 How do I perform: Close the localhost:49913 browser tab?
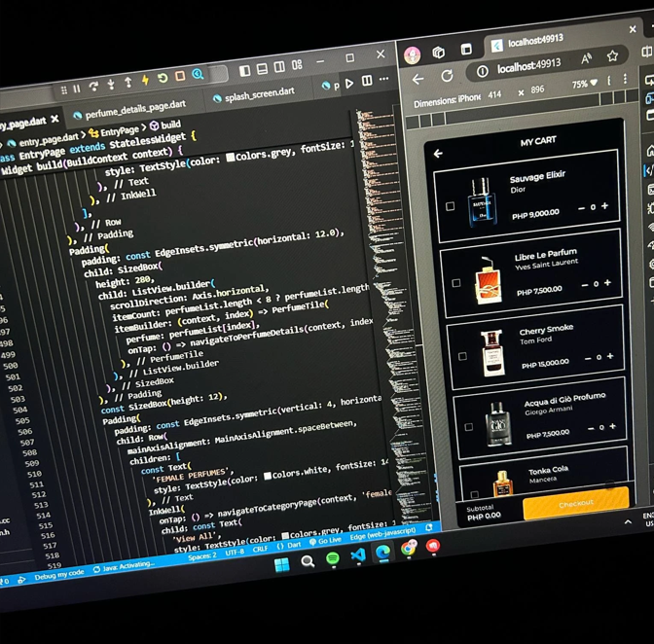(633, 29)
